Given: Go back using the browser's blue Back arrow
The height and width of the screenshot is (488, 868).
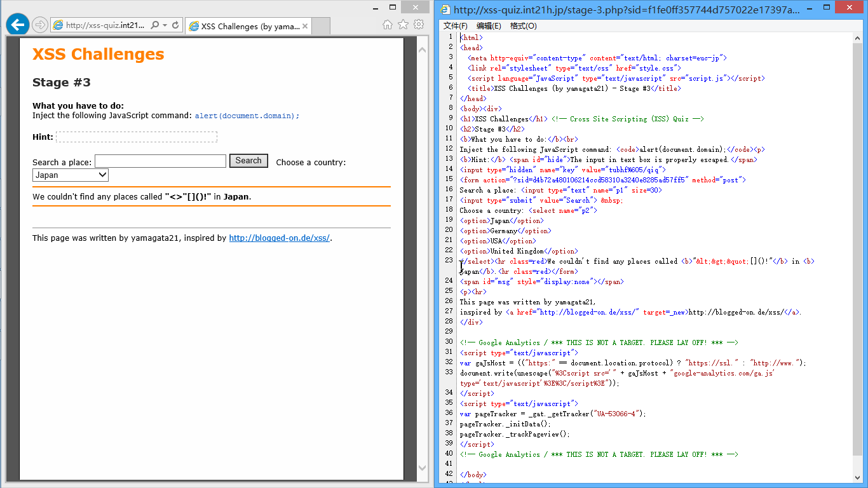Looking at the screenshot, I should click(x=17, y=25).
